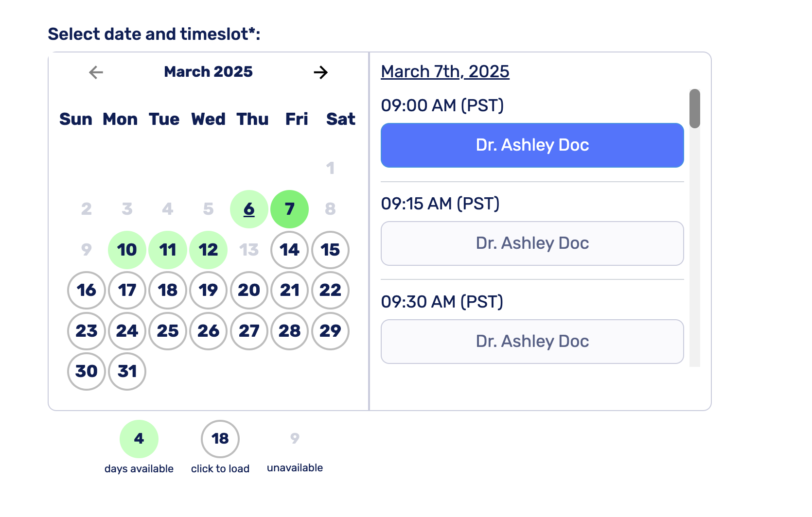Screen dimensions: 812x517
Task: Select Dr. Ashley Doc at 09:30 AM
Action: pyautogui.click(x=532, y=342)
